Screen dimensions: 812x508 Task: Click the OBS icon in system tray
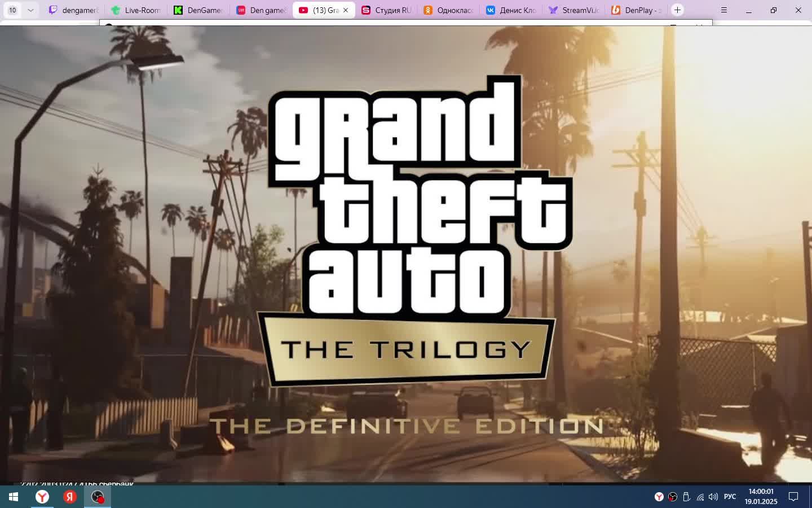point(673,497)
